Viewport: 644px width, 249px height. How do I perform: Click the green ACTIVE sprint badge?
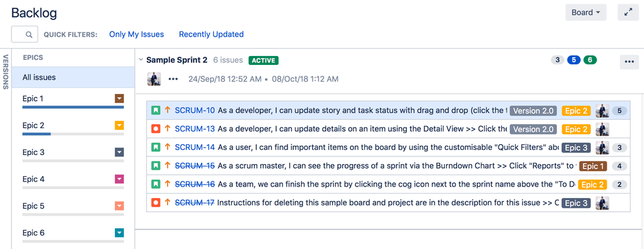tap(263, 60)
